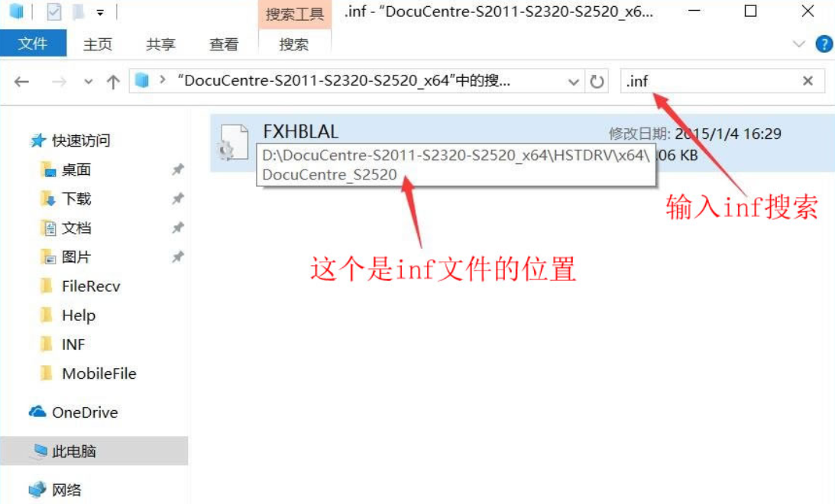The height and width of the screenshot is (504, 835).
Task: Click the FXHBLAL file icon
Action: [233, 142]
